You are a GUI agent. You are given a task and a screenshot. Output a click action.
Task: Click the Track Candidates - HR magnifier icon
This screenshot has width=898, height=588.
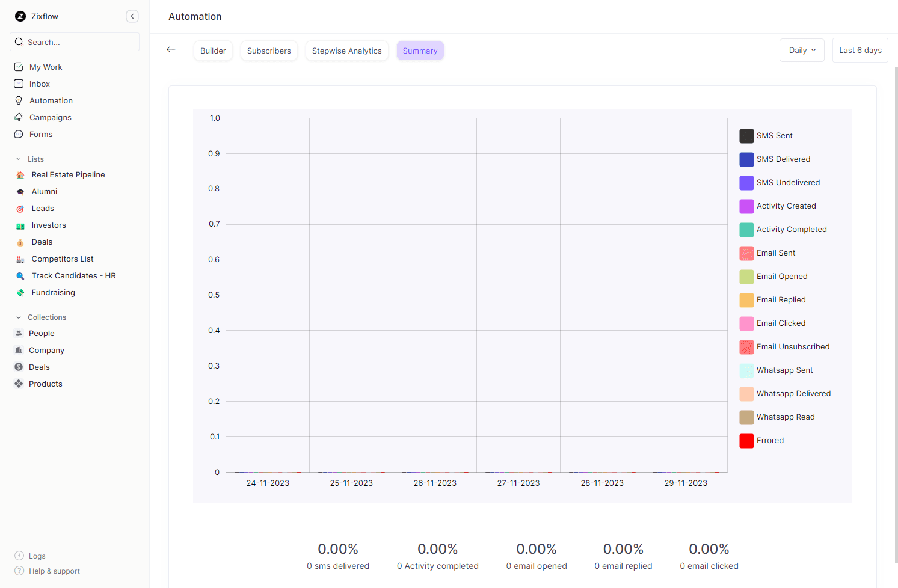tap(19, 275)
